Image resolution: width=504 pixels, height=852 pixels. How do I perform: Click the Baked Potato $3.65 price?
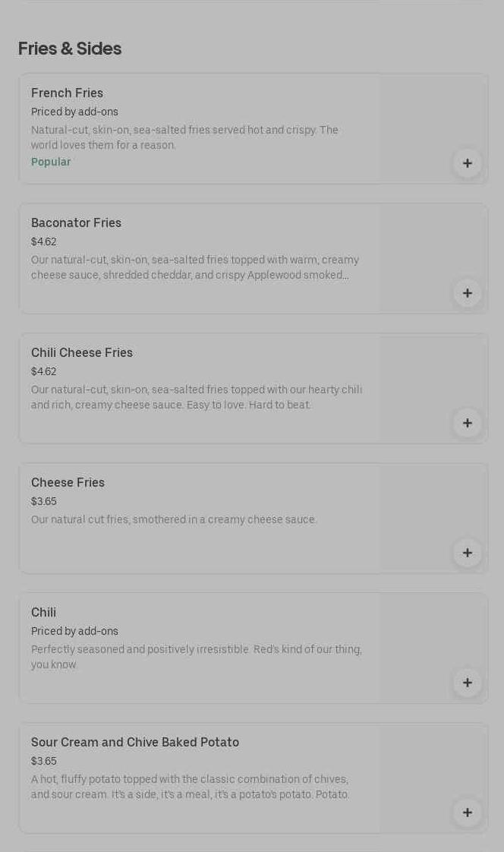coord(44,762)
